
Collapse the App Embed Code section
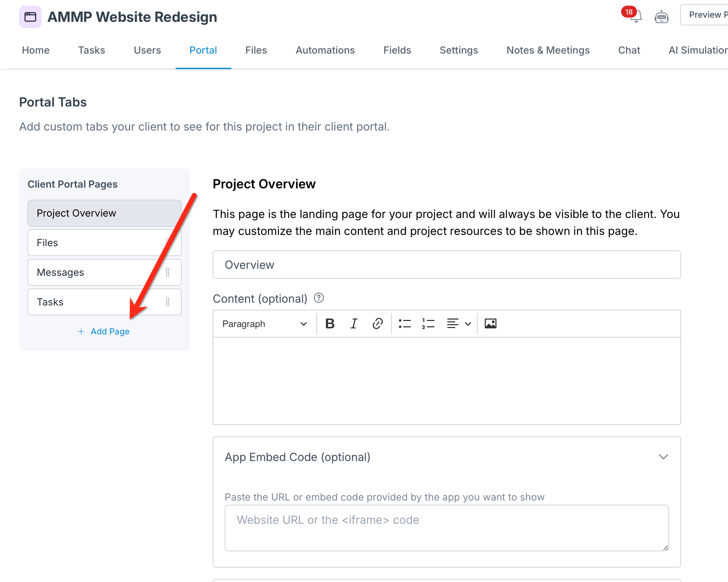(663, 457)
